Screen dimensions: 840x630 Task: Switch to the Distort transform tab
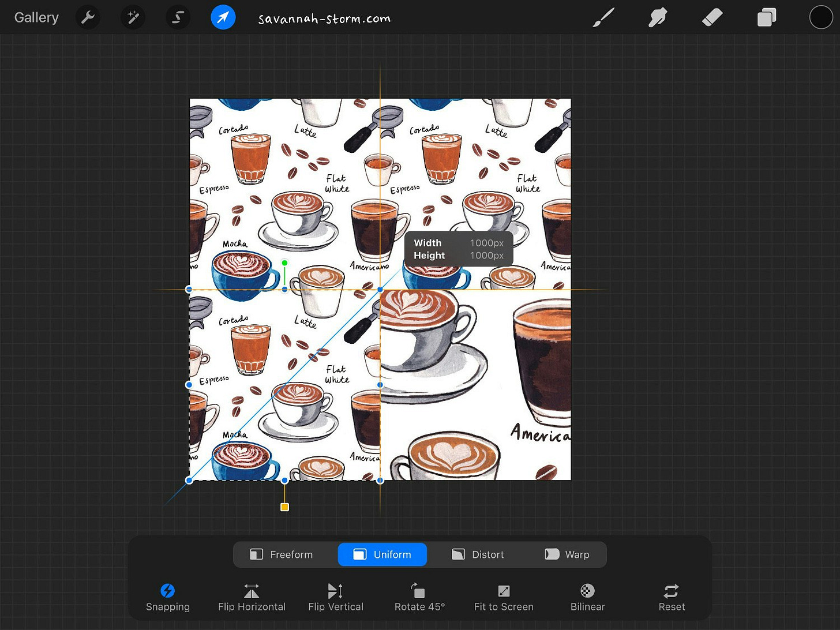pyautogui.click(x=478, y=554)
